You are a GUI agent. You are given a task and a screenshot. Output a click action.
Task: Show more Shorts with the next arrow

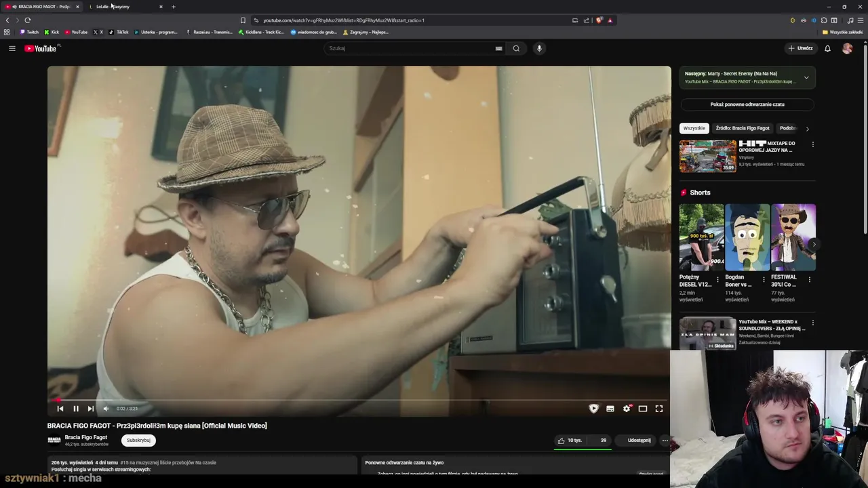814,244
